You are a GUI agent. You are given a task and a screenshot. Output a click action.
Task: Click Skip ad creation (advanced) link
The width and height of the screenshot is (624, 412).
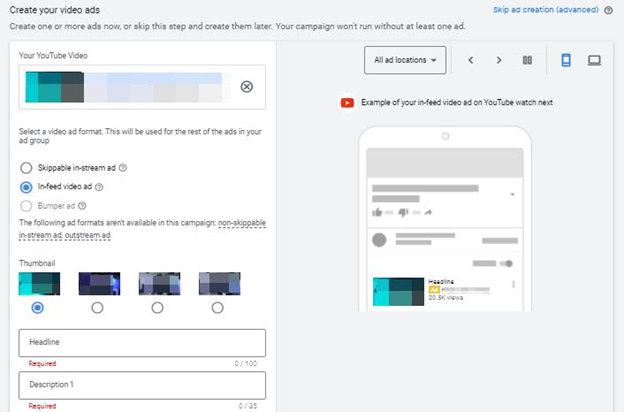tap(546, 10)
